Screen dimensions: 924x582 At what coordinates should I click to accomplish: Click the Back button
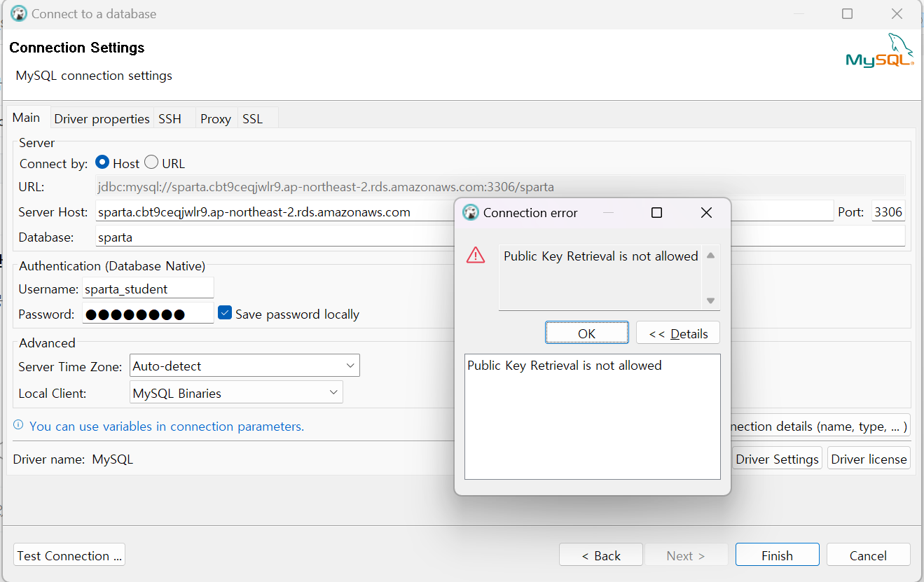click(601, 555)
